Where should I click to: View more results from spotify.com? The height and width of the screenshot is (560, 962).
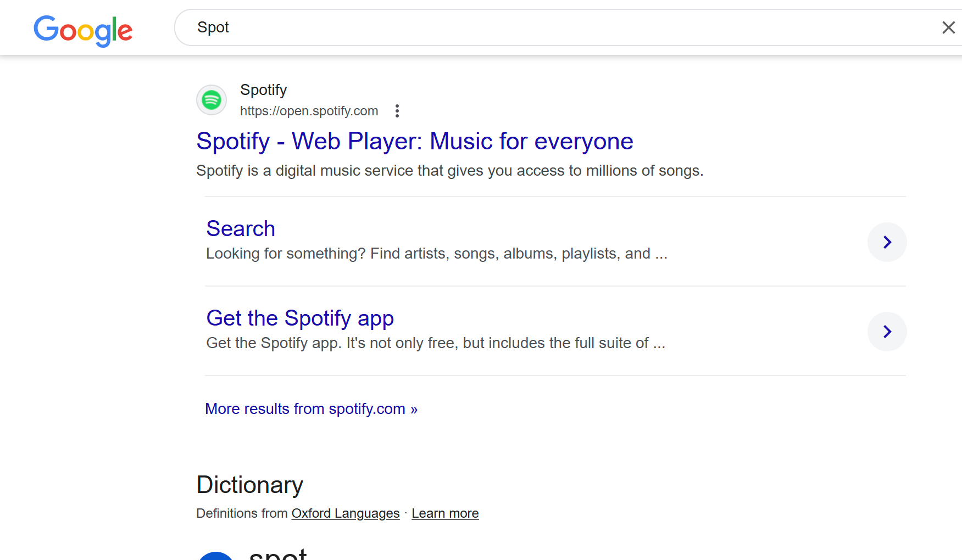pos(311,409)
